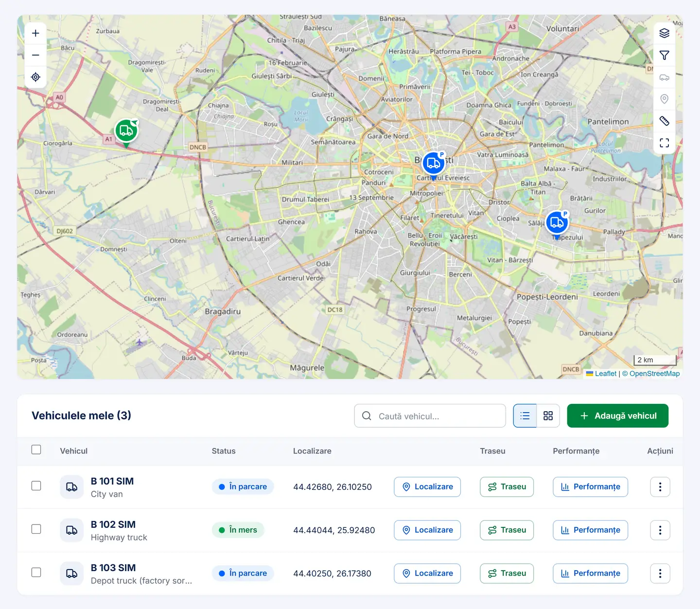Show Traseu for B 101 SIM

coord(507,487)
